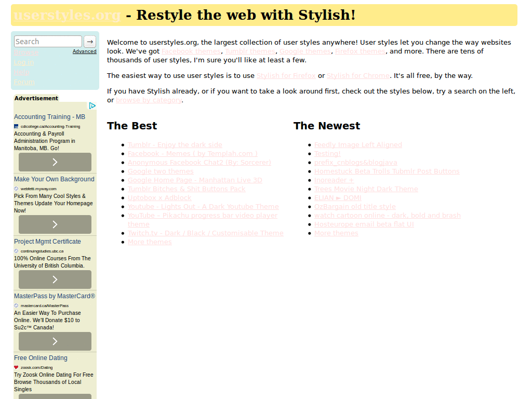Image resolution: width=532 pixels, height=399 pixels.
Task: Open the Facebook themes link
Action: [x=191, y=51]
